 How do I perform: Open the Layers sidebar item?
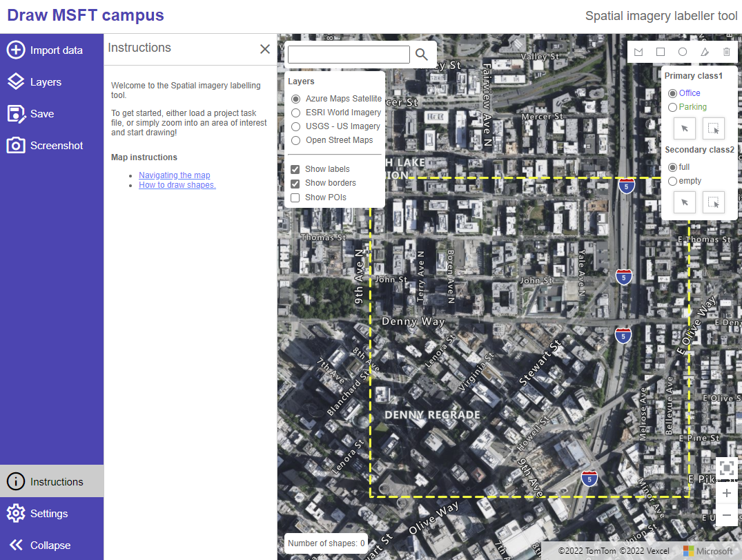coord(52,82)
